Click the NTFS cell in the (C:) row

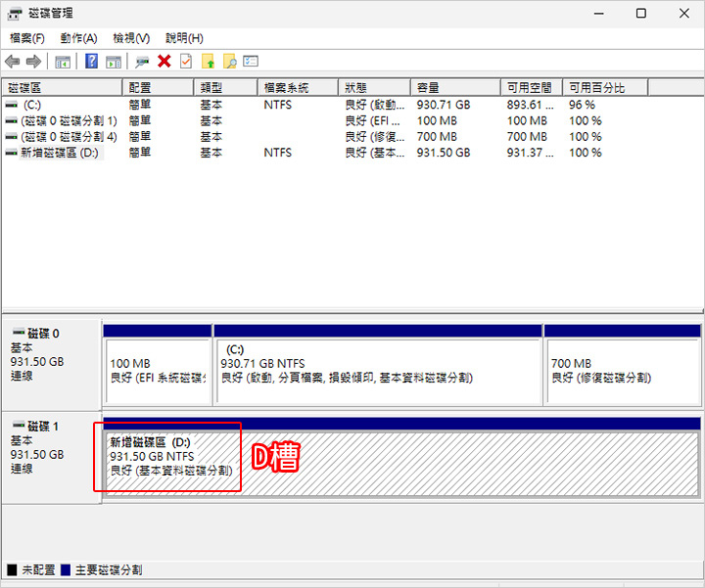click(x=277, y=105)
